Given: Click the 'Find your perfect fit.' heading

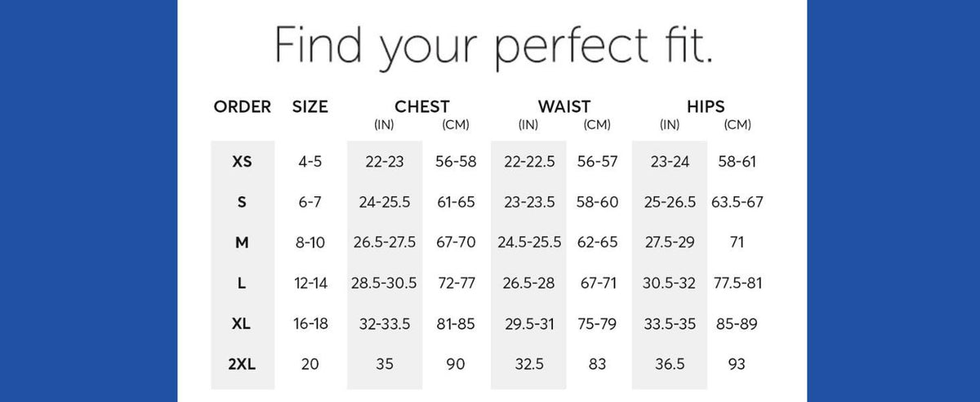Looking at the screenshot, I should point(493,47).
